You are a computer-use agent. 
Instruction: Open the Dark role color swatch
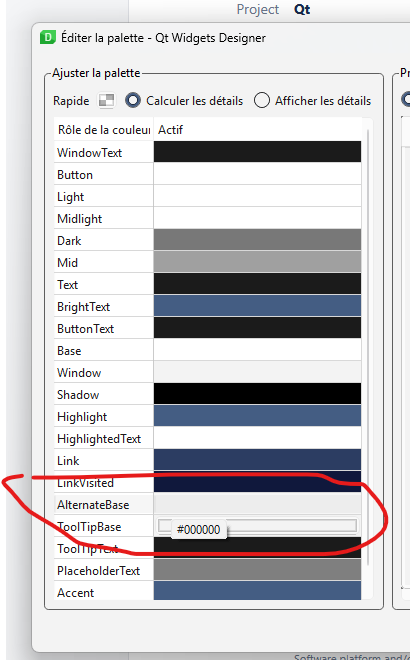[257, 240]
